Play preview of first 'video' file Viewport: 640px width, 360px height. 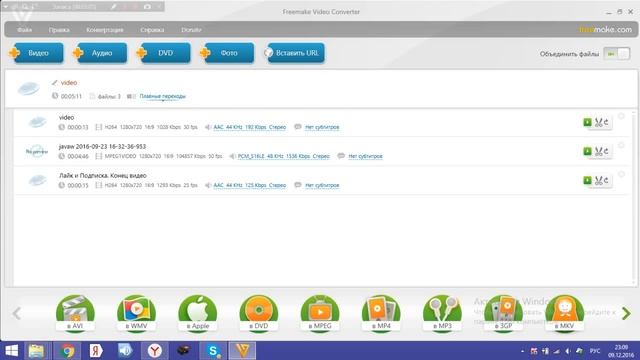587,122
